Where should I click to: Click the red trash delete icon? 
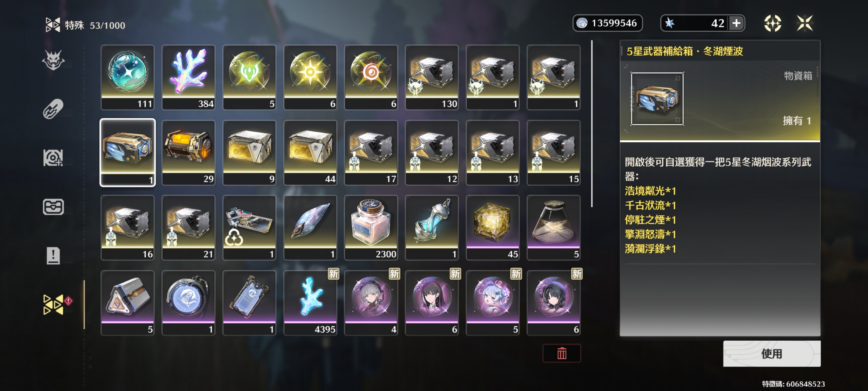pos(562,353)
